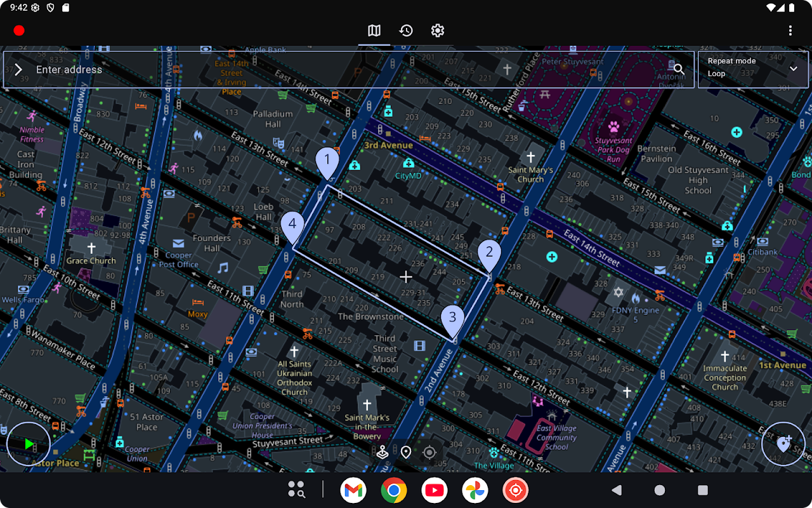
Task: Tap the 51 Astor Place label
Action: point(147,422)
